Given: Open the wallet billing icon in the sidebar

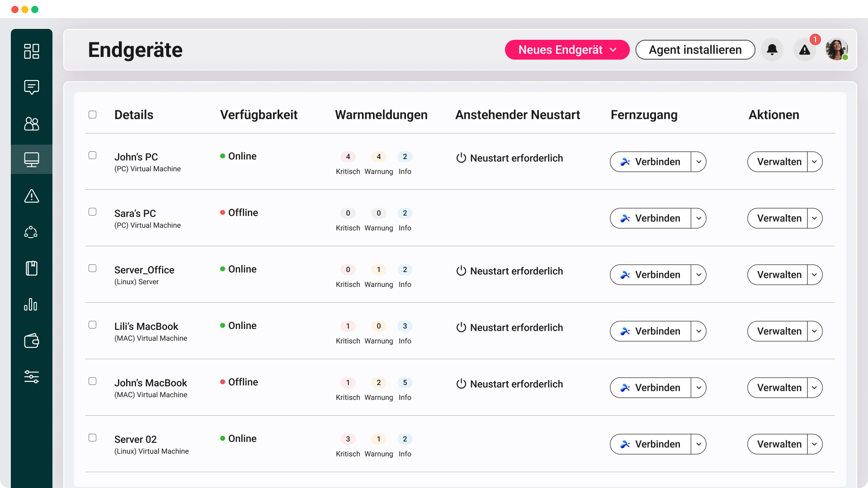Looking at the screenshot, I should [31, 341].
